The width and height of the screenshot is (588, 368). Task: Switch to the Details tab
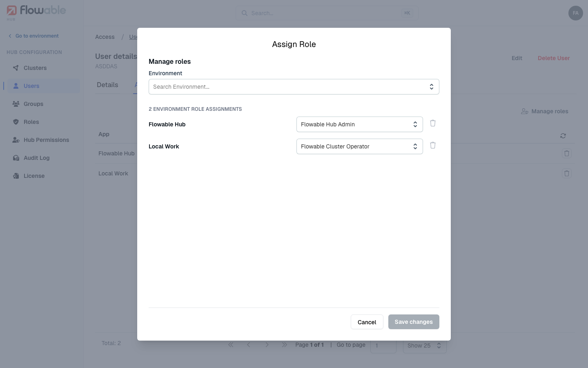[x=107, y=85]
